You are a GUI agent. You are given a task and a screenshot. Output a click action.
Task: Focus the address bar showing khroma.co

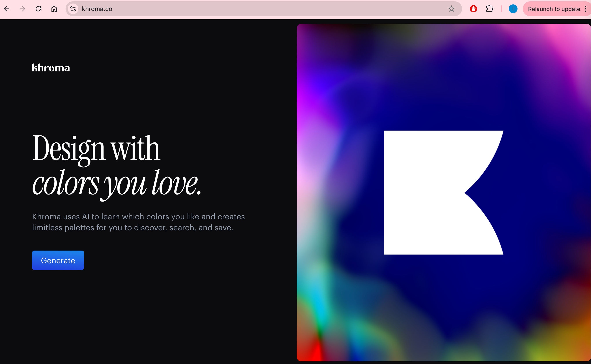[x=264, y=9]
